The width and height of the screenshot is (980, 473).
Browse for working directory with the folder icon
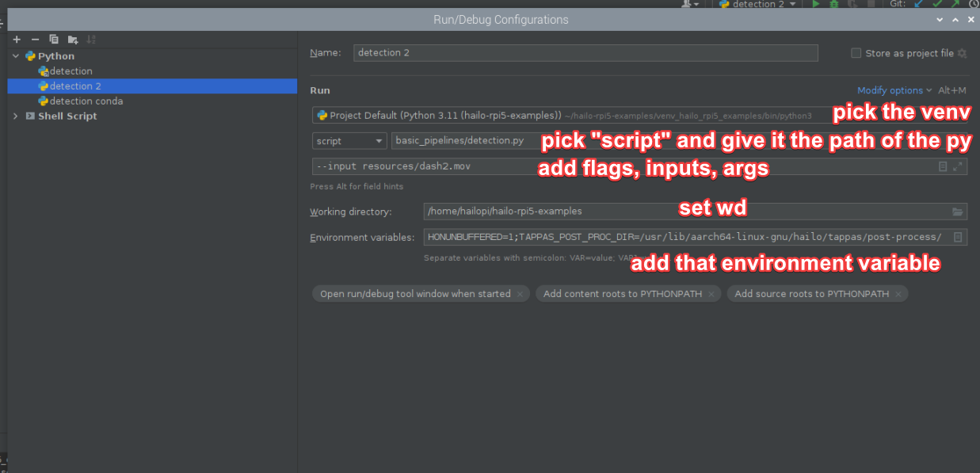(x=958, y=212)
